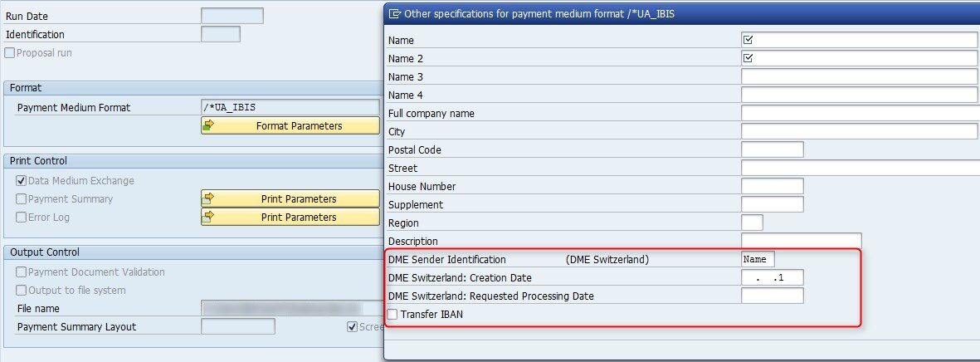Viewport: 980px width, 362px height.
Task: Open the Format Parameters button
Action: tap(290, 125)
